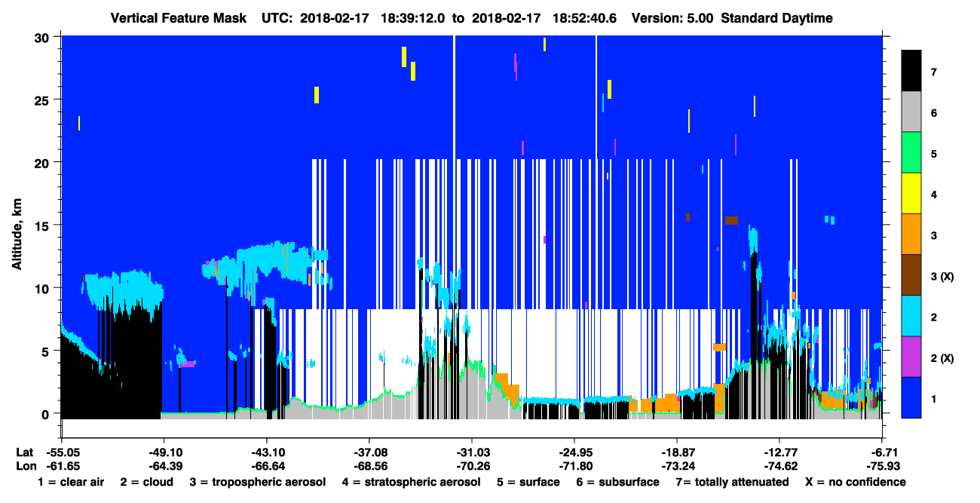Click end time '18:52:40.6' in the title
The height and width of the screenshot is (503, 980).
pos(585,18)
